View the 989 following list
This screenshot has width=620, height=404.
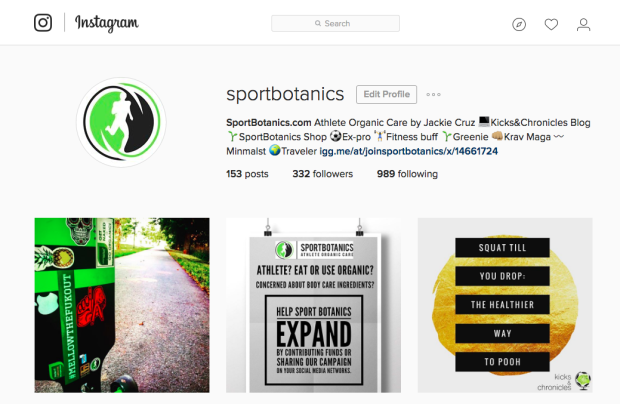click(407, 174)
